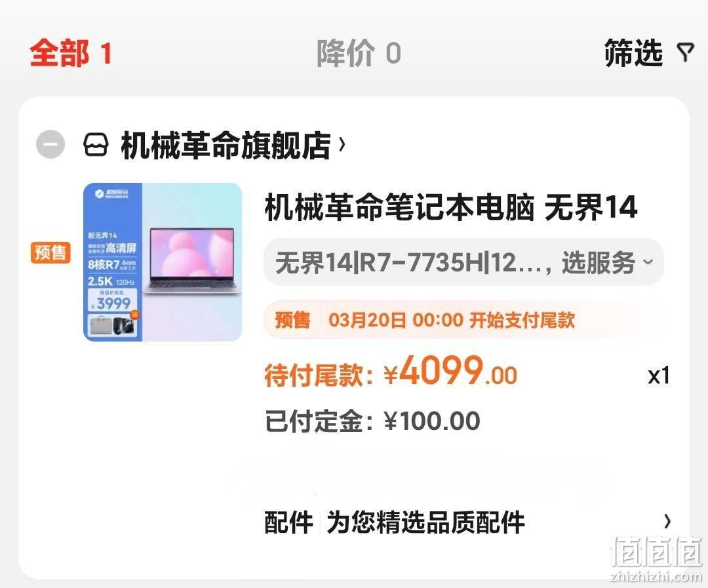Switch to the 全部 1 tab
The height and width of the screenshot is (588, 708).
pos(71,53)
